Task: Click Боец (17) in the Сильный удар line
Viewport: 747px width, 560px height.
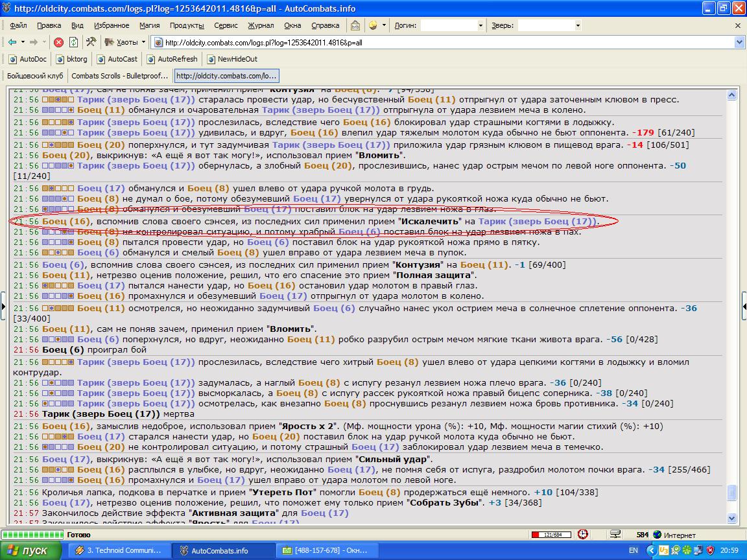Action: (65, 460)
